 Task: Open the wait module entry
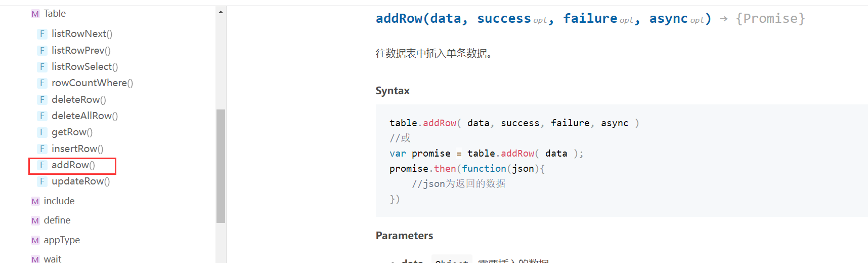pos(53,259)
